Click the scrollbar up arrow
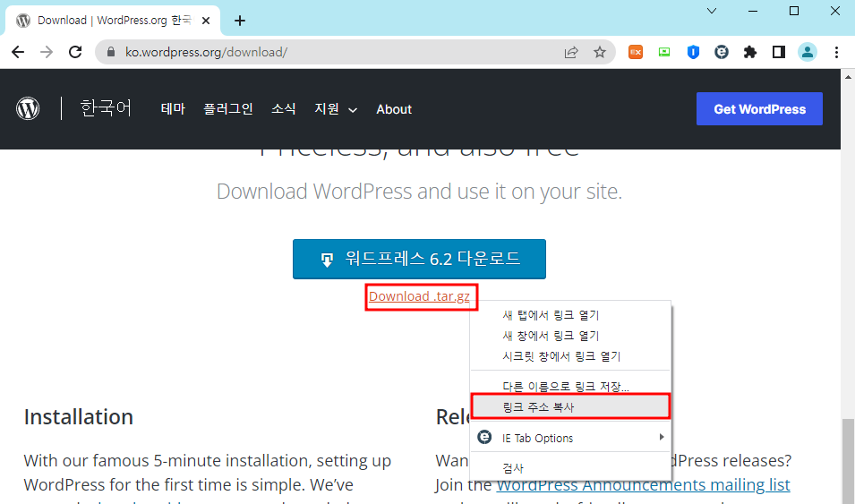The height and width of the screenshot is (504, 855). [x=848, y=77]
